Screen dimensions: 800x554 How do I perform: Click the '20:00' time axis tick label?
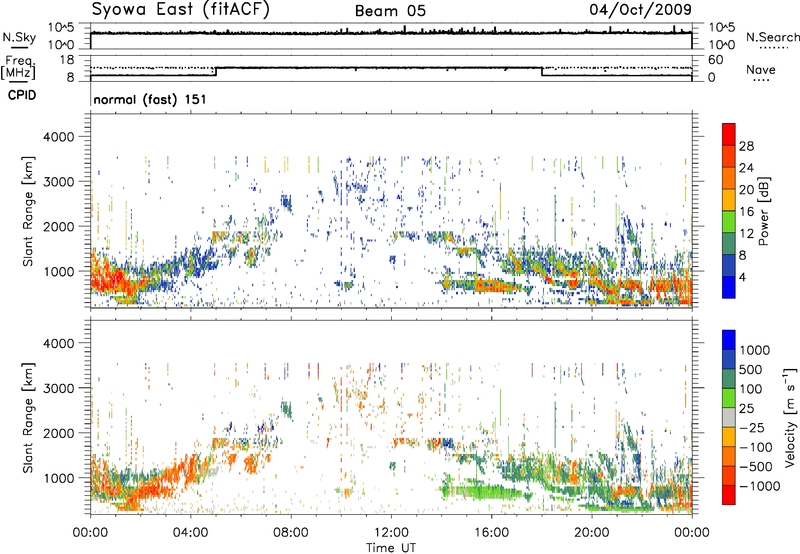tap(592, 533)
